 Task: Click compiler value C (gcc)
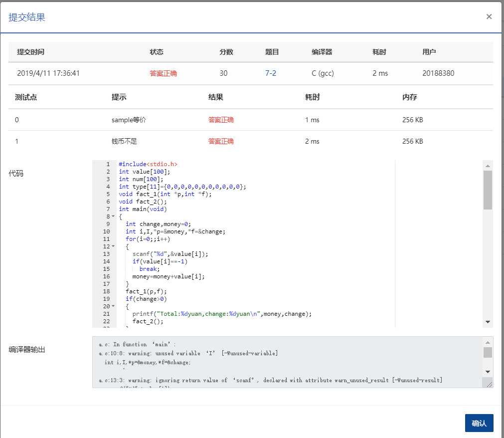tap(323, 73)
